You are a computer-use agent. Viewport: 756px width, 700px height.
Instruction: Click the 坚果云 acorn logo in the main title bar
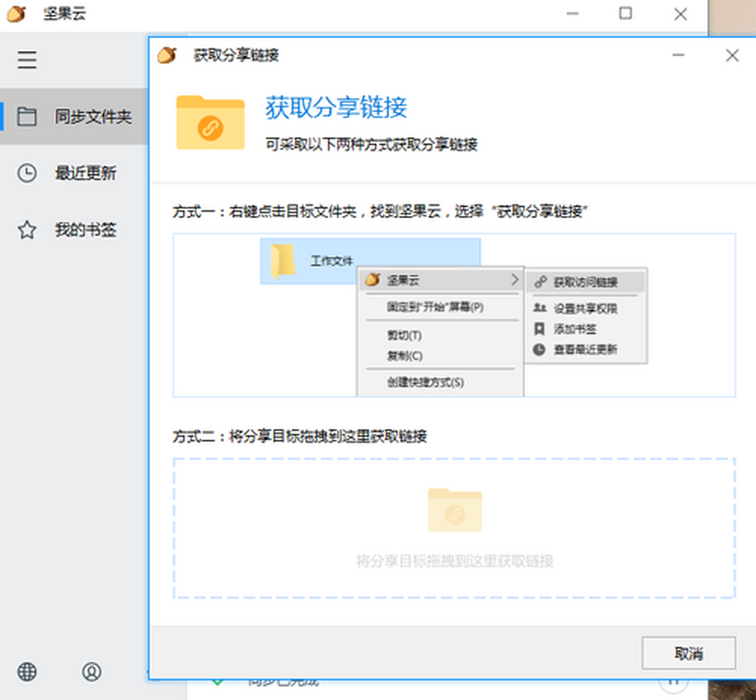pyautogui.click(x=16, y=14)
